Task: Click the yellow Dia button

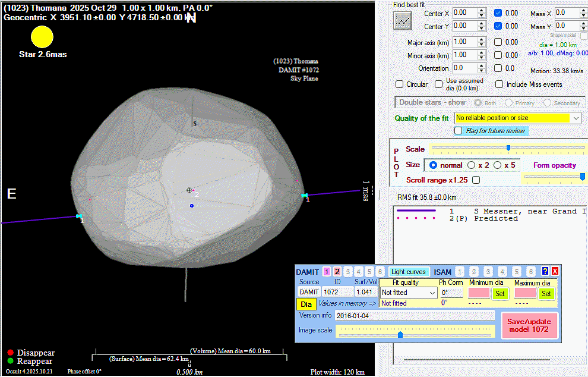Action: [x=306, y=304]
